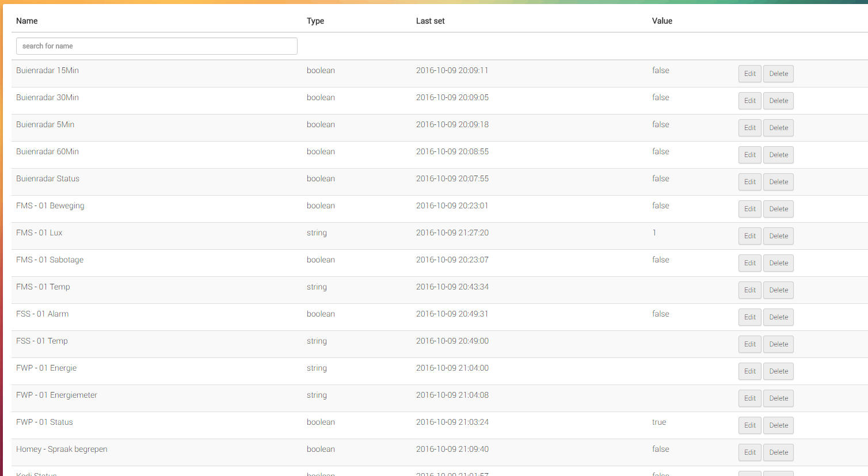868x476 pixels.
Task: Edit the Buienradar 60Min variable
Action: click(x=750, y=155)
